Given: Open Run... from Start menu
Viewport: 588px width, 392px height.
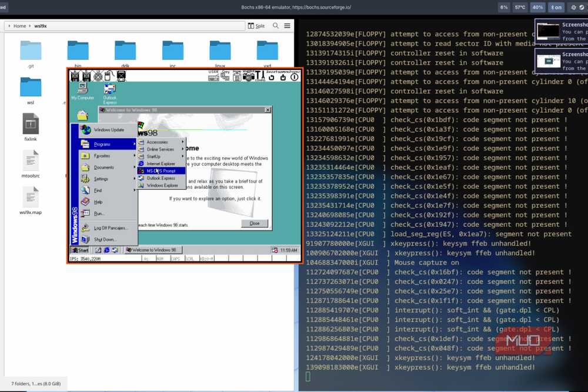Looking at the screenshot, I should [x=108, y=213].
